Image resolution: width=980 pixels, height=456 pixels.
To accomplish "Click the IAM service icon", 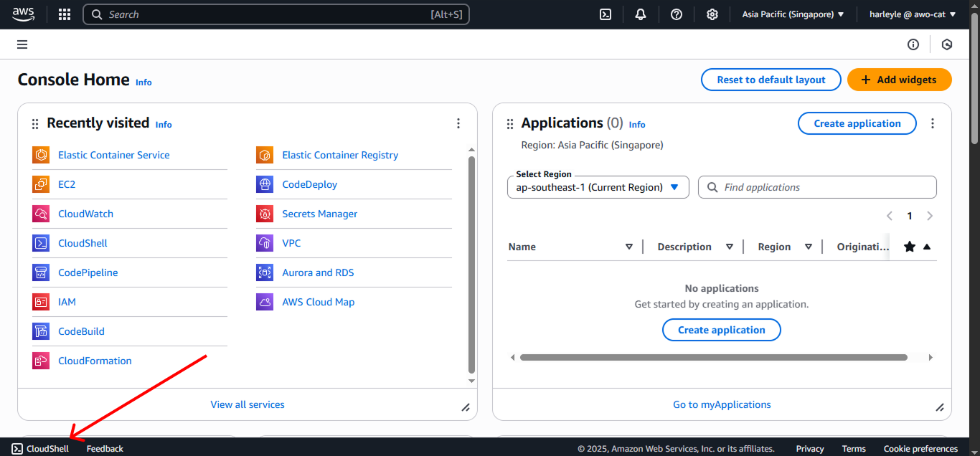I will (41, 302).
